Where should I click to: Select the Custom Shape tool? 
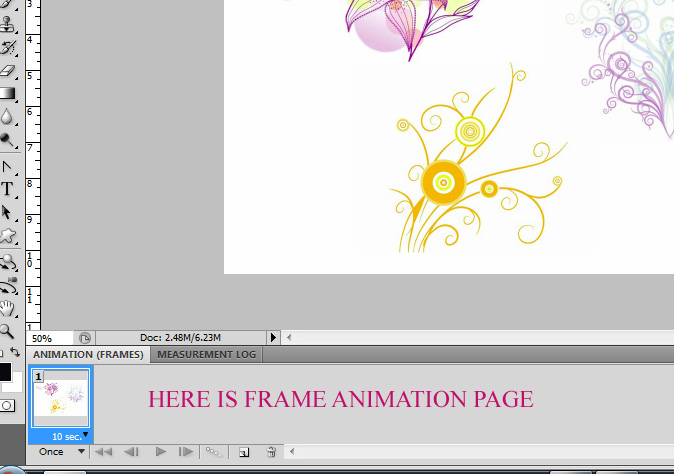point(7,235)
